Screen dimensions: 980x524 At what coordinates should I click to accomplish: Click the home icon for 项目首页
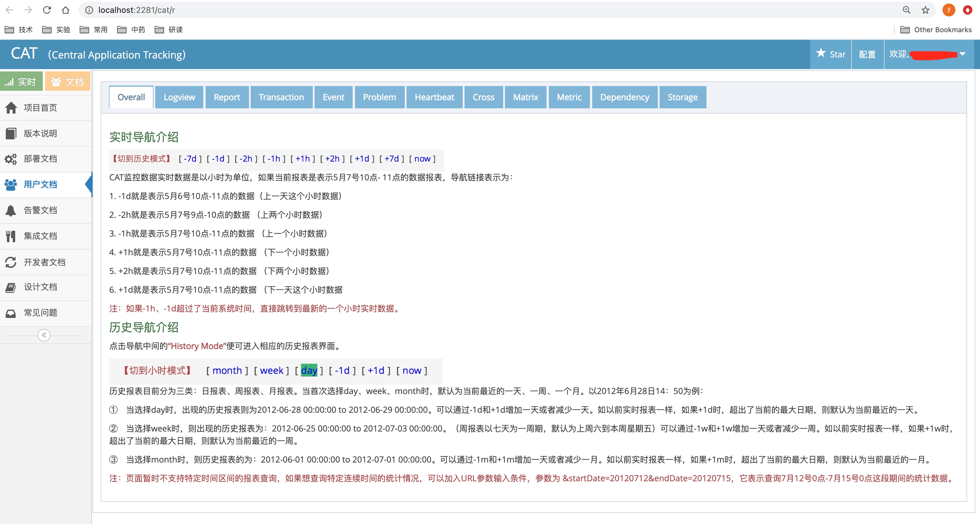coord(11,108)
